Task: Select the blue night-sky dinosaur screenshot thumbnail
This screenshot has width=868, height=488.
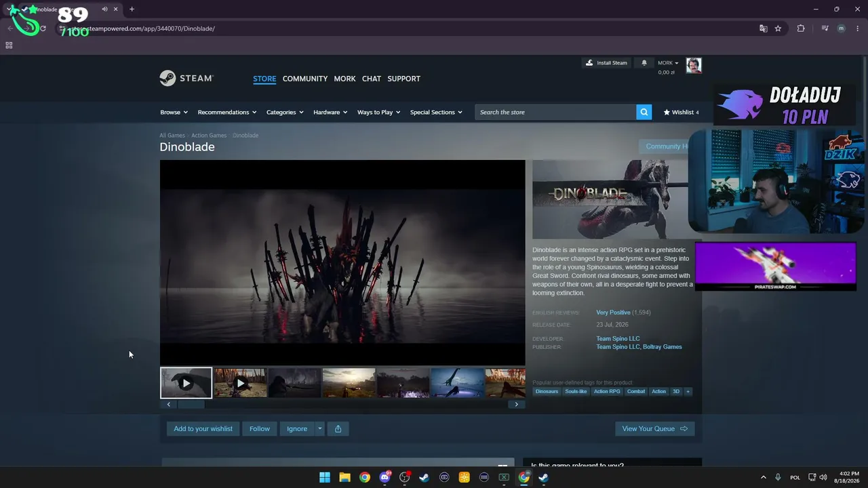Action: [457, 383]
